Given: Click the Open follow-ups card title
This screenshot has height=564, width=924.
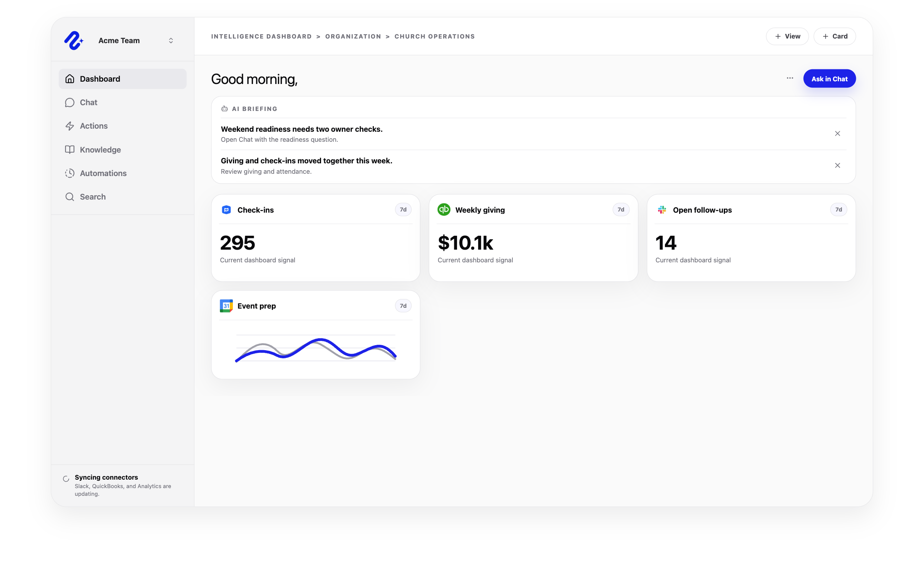Looking at the screenshot, I should [x=702, y=210].
